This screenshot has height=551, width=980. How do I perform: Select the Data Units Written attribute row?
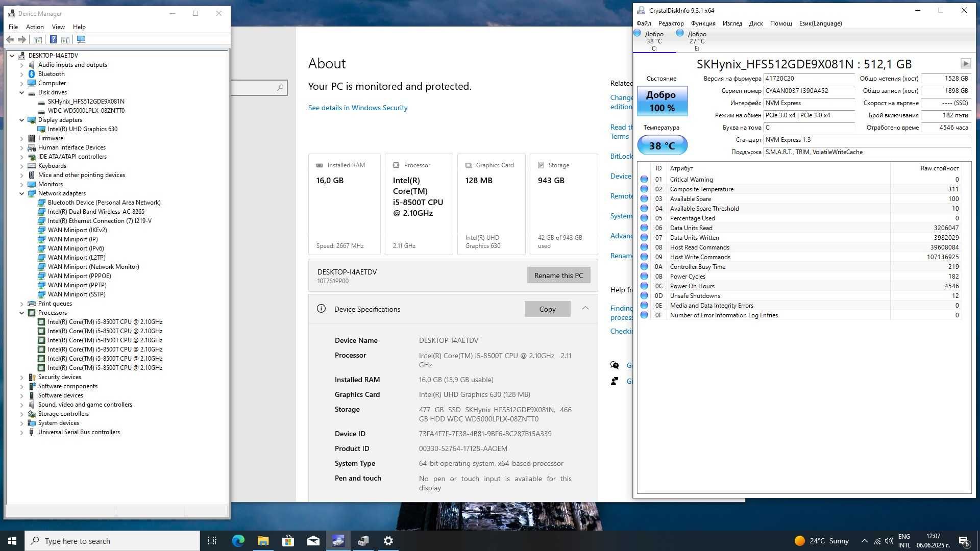799,238
